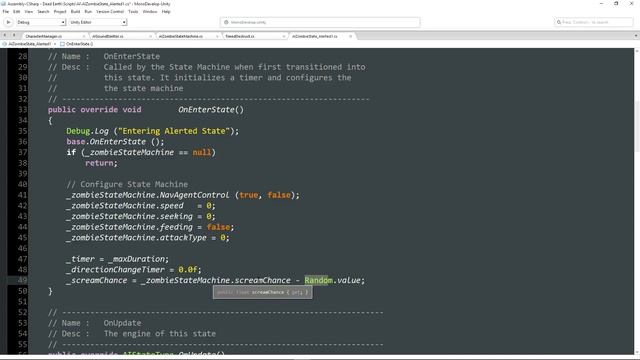Focus the 'Press Control+,' search box

pos(594,22)
